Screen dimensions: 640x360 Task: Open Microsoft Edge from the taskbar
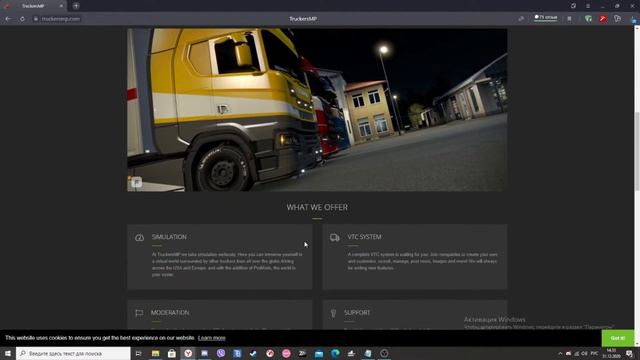pos(335,353)
